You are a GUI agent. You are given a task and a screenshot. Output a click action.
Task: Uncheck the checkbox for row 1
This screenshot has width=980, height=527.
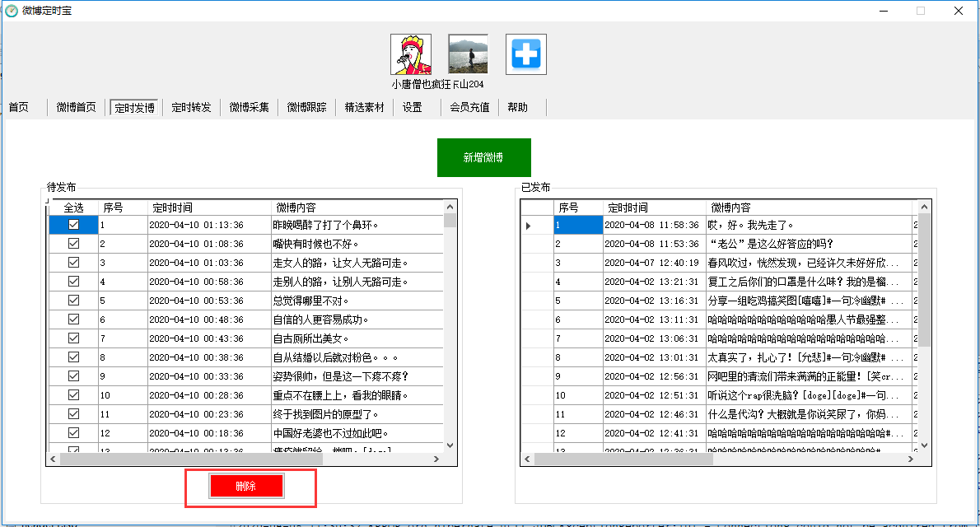[x=73, y=224]
